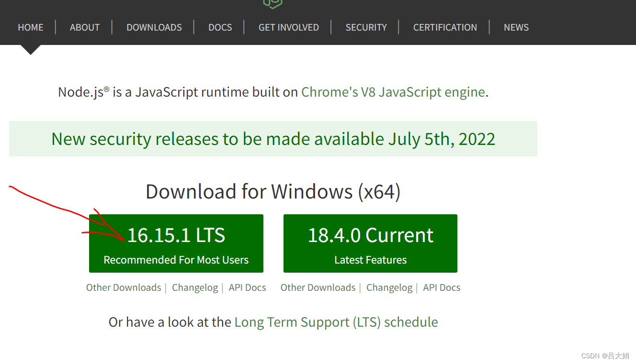Click the Node.js logo in header

(x=273, y=4)
